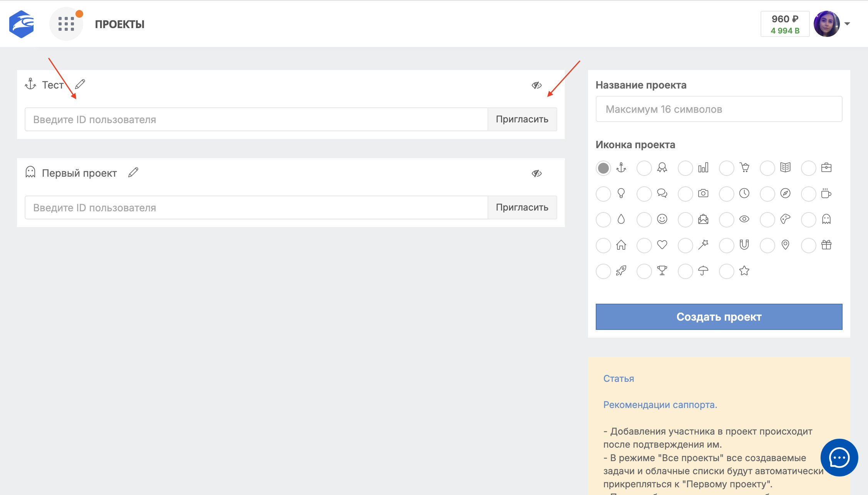Click the house project icon

coord(621,245)
